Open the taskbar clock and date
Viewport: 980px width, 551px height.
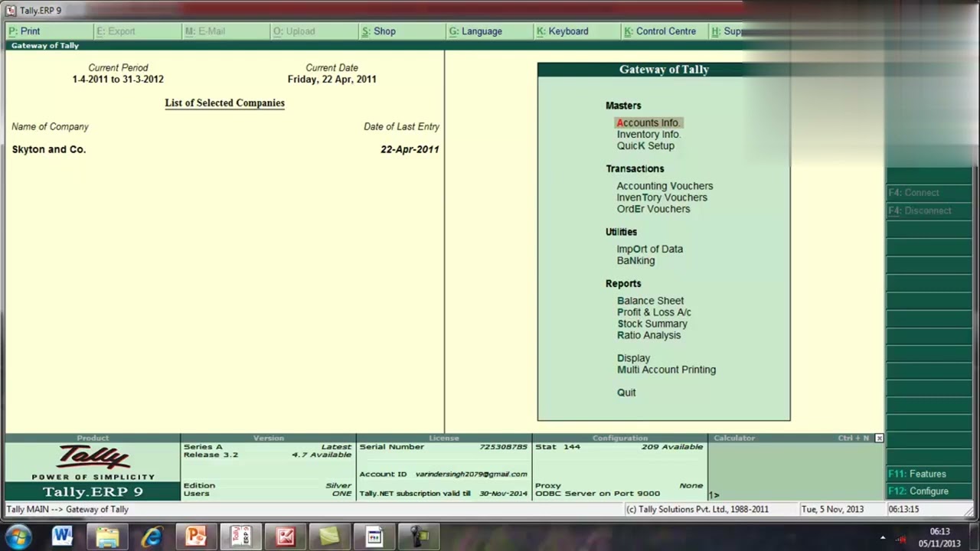939,537
